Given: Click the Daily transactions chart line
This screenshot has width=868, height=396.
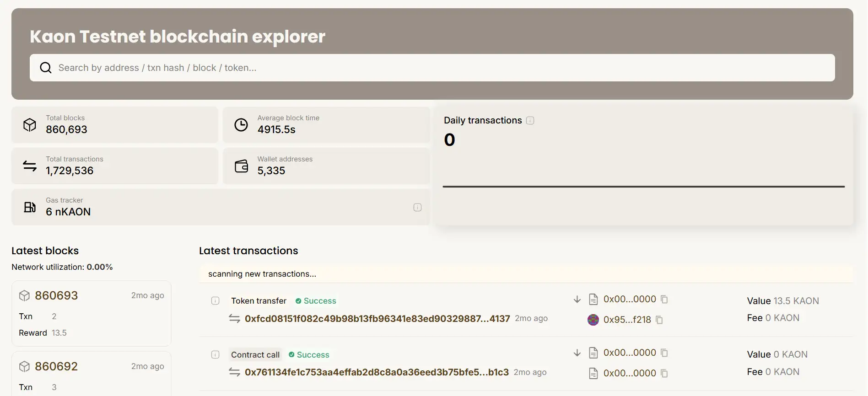Looking at the screenshot, I should pyautogui.click(x=643, y=187).
